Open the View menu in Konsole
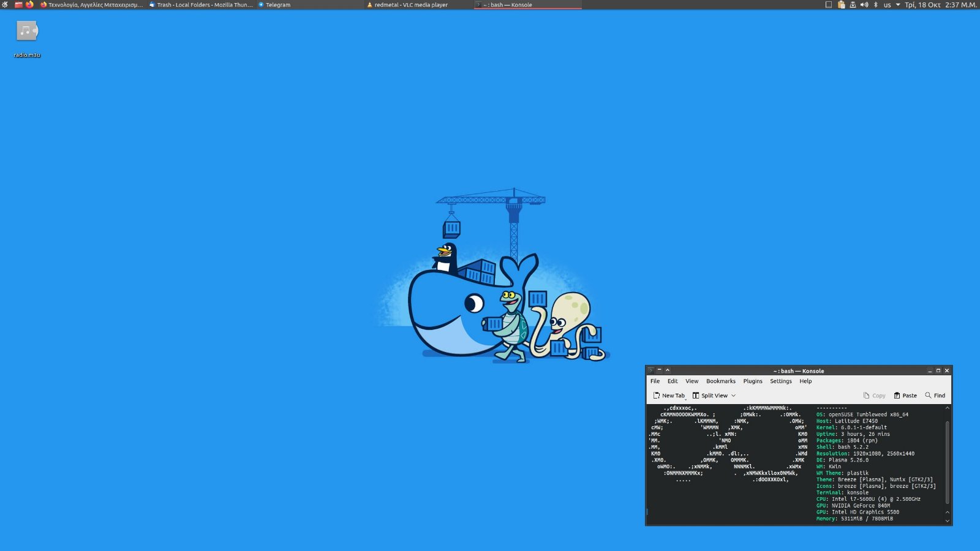Image resolution: width=980 pixels, height=551 pixels. tap(692, 381)
